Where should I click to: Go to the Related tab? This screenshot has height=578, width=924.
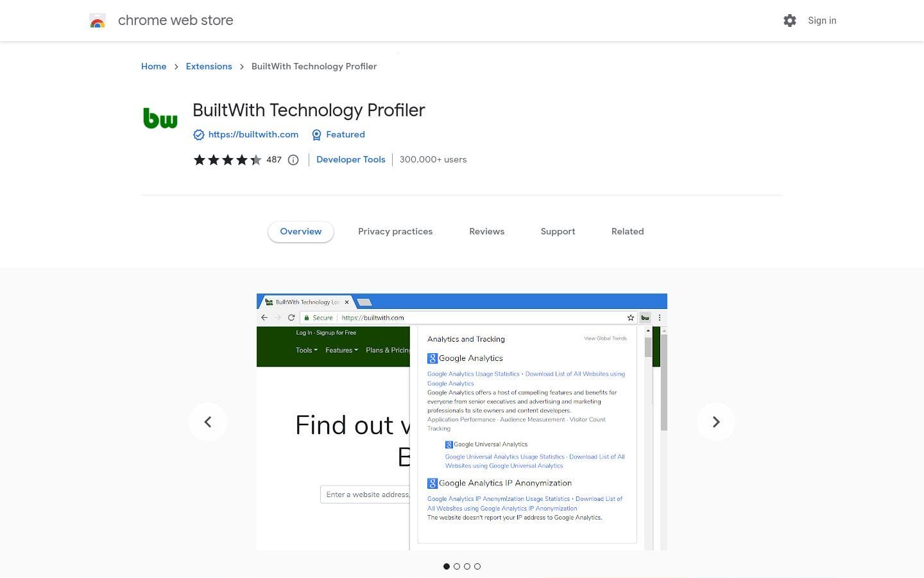627,231
